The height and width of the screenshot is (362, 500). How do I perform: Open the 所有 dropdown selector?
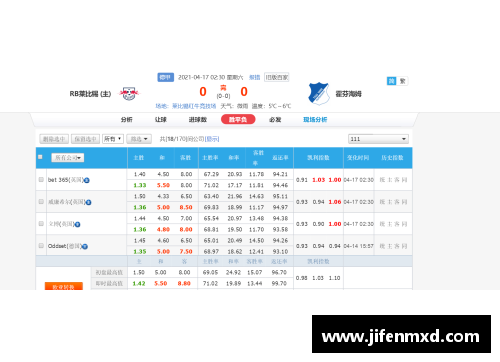113,139
